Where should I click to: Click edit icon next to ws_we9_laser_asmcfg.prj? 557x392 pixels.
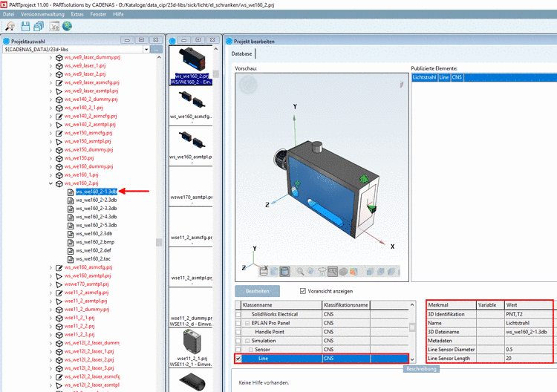(59, 82)
